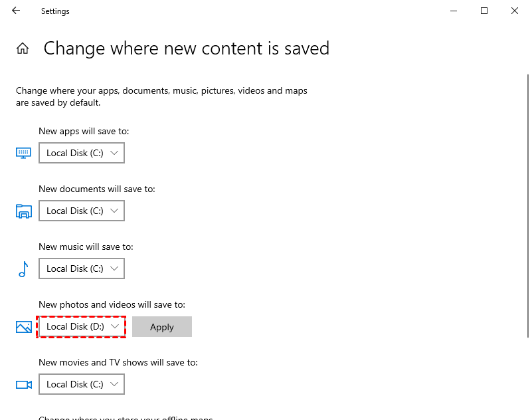Maximize the Settings window
Viewport: 530px width, 420px height.
[484, 11]
